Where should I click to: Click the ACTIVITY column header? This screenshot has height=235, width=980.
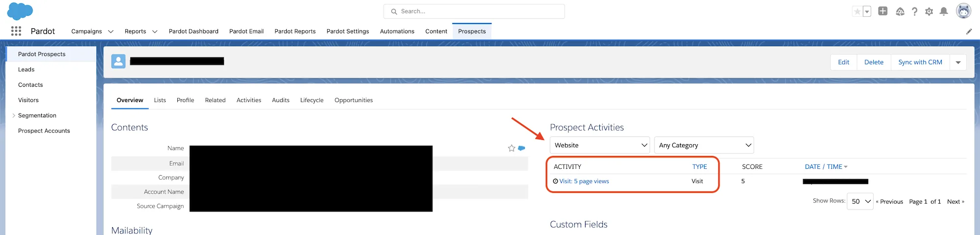[x=567, y=167]
